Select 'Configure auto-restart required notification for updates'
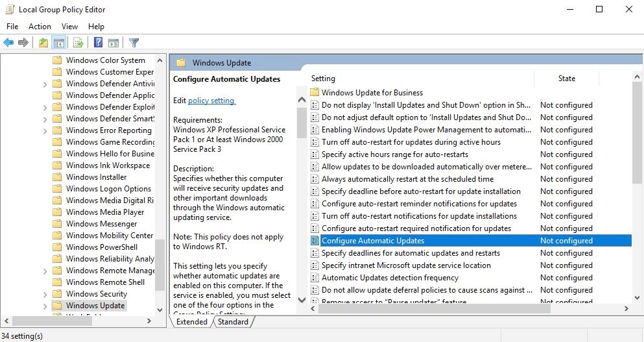 [416, 228]
